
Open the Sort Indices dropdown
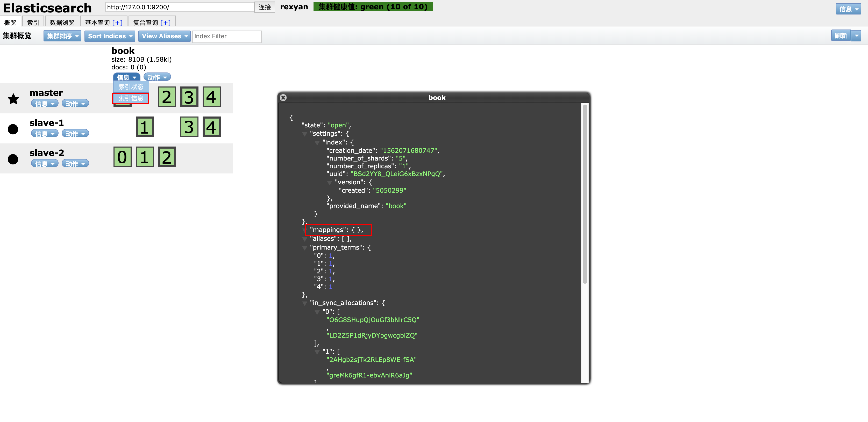click(x=110, y=36)
